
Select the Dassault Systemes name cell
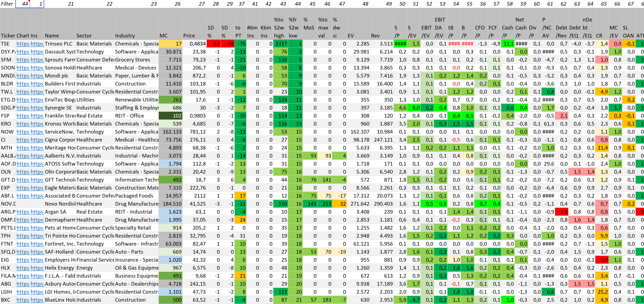point(60,52)
